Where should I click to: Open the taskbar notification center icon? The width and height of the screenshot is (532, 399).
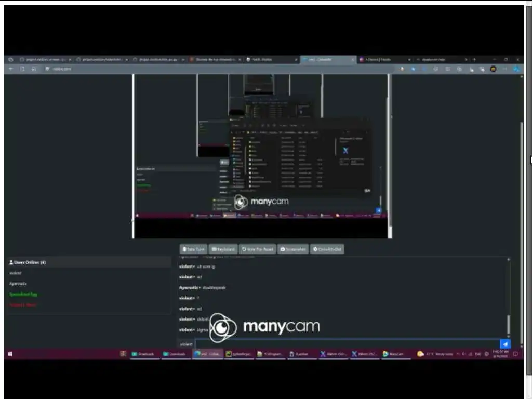pyautogui.click(x=516, y=354)
